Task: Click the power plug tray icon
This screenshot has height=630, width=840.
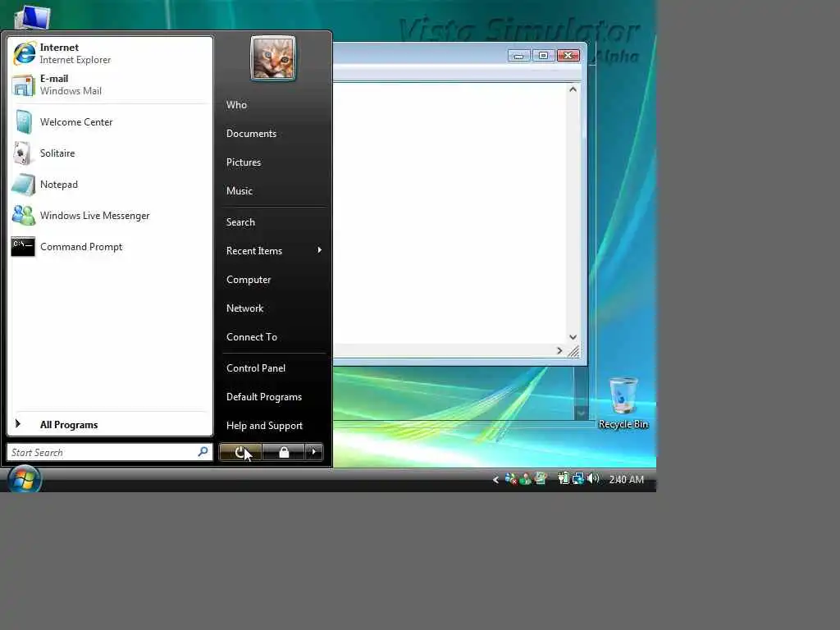Action: click(x=564, y=478)
